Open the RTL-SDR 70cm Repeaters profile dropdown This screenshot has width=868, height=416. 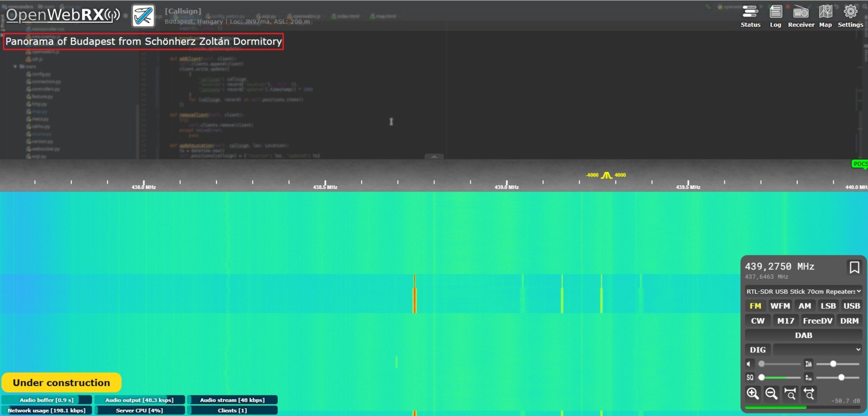coord(803,292)
